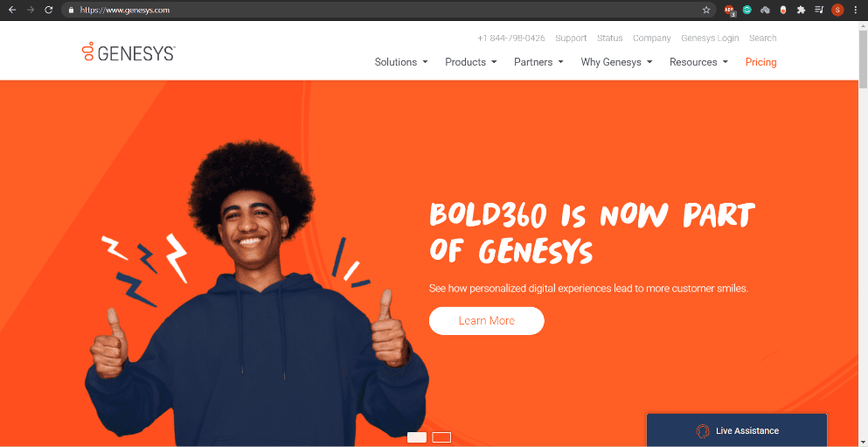
Task: Click the Learn More button
Action: (487, 321)
